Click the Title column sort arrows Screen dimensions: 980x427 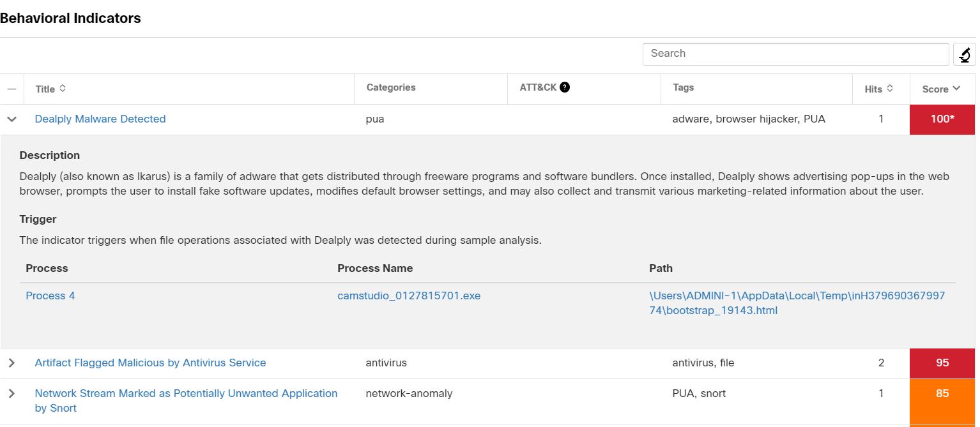click(x=63, y=89)
